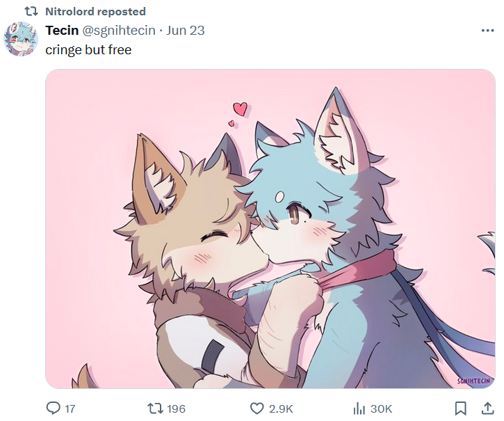Click the Tecin display name

(x=62, y=30)
